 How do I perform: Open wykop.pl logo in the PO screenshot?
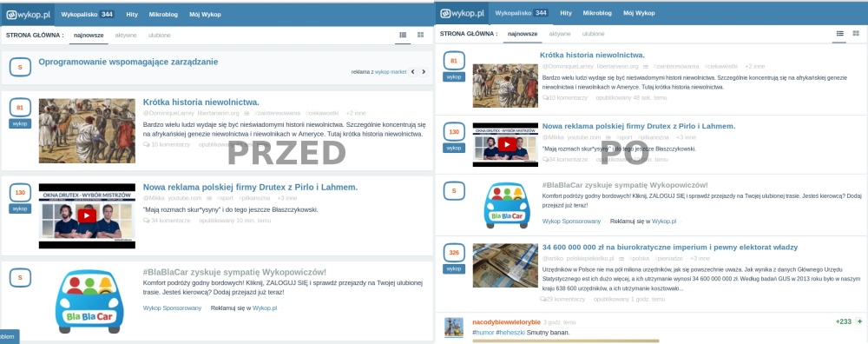tap(463, 13)
